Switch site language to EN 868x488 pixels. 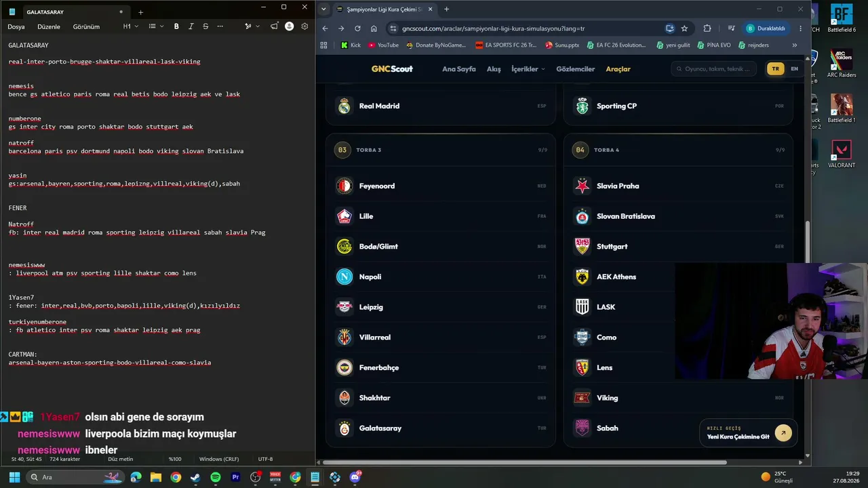point(794,68)
